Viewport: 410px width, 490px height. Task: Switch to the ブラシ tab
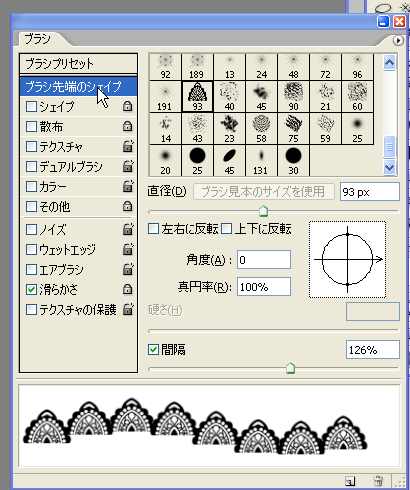[37, 39]
